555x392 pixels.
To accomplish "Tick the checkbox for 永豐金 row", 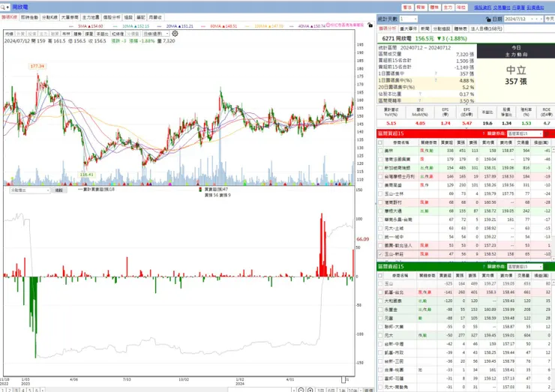I will [380, 310].
